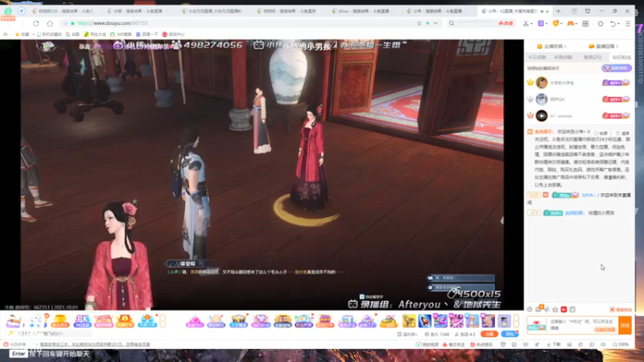The height and width of the screenshot is (362, 644).
Task: Close the active Douyu tab
Action: pyautogui.click(x=547, y=11)
